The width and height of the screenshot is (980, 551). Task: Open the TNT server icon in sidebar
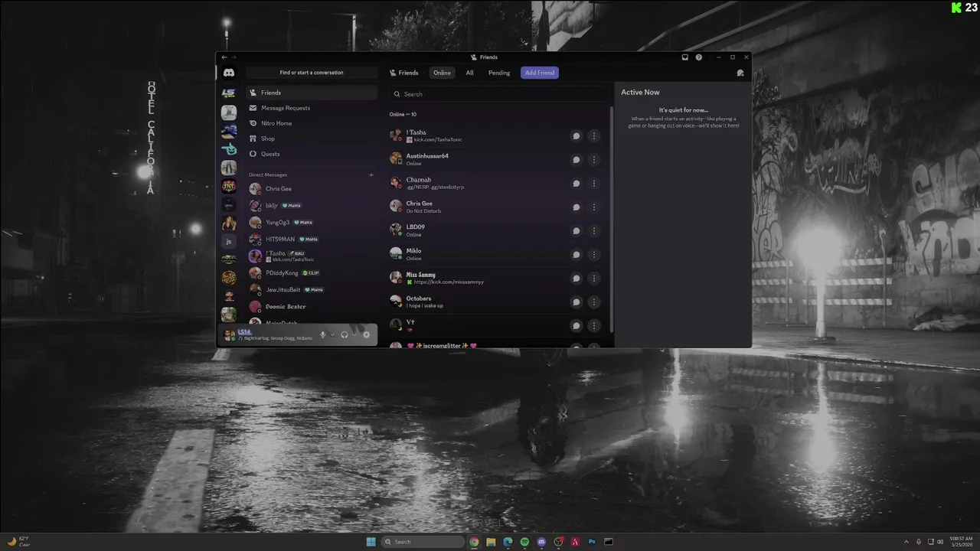tap(229, 186)
